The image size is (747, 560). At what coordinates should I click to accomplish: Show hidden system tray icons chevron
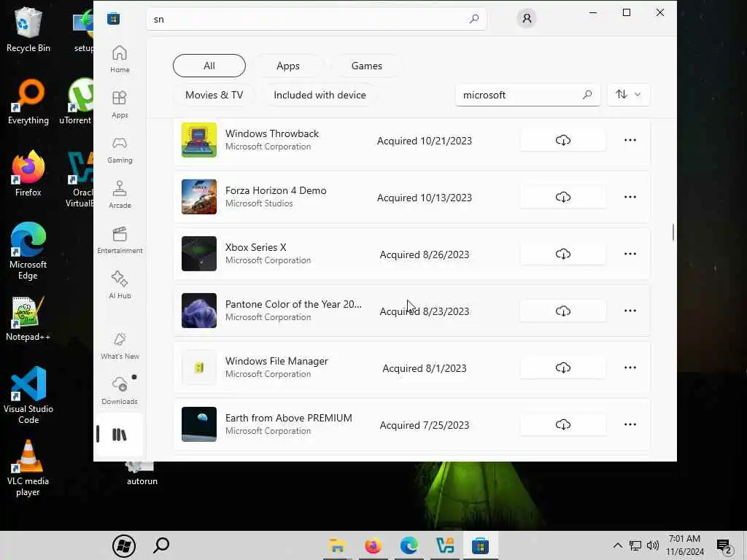pyautogui.click(x=617, y=545)
